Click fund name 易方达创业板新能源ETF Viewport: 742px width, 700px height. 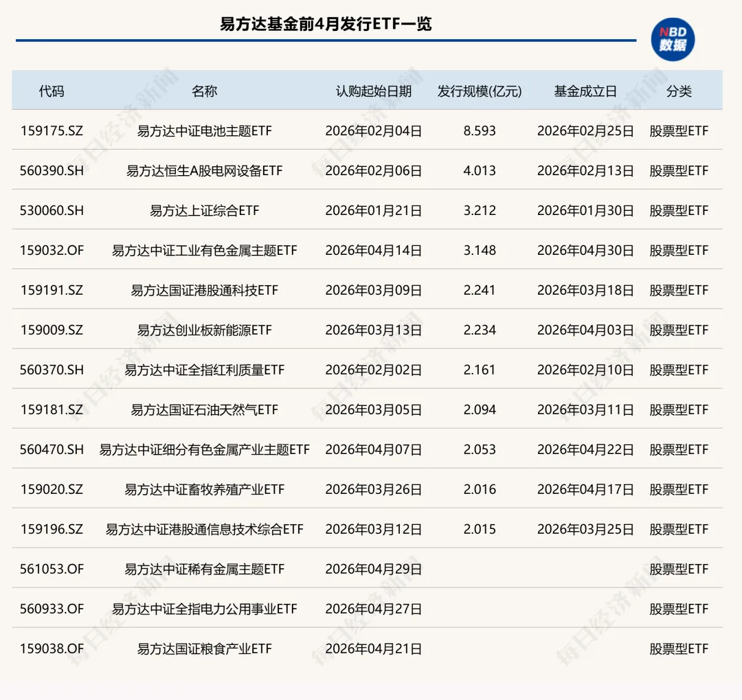click(205, 330)
